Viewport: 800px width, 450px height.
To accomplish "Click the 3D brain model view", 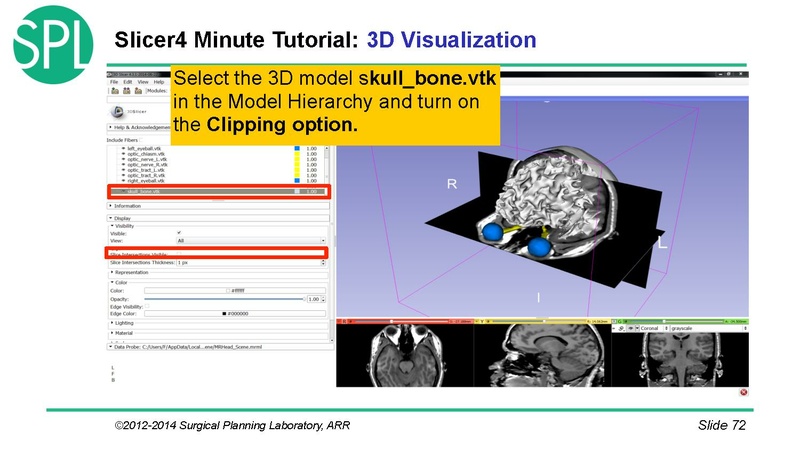I will click(x=542, y=207).
